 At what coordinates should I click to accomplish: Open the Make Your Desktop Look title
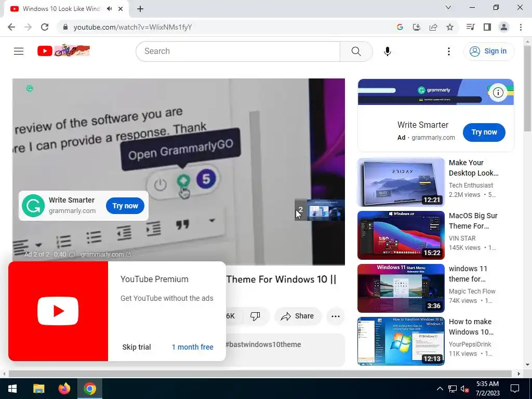click(474, 168)
